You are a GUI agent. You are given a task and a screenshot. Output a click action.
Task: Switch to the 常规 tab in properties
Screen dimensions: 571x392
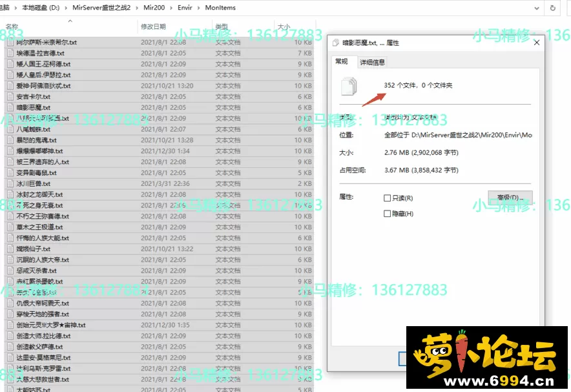[x=342, y=61]
